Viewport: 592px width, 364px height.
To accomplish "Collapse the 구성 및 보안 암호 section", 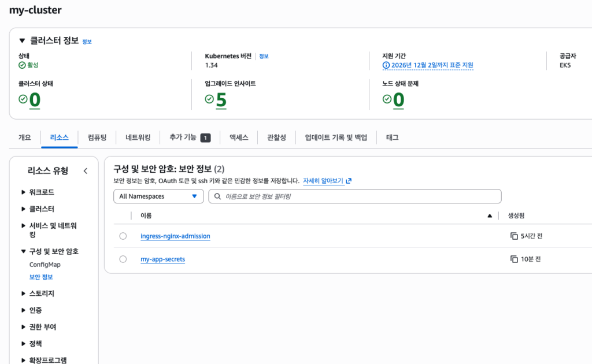I will coord(23,252).
